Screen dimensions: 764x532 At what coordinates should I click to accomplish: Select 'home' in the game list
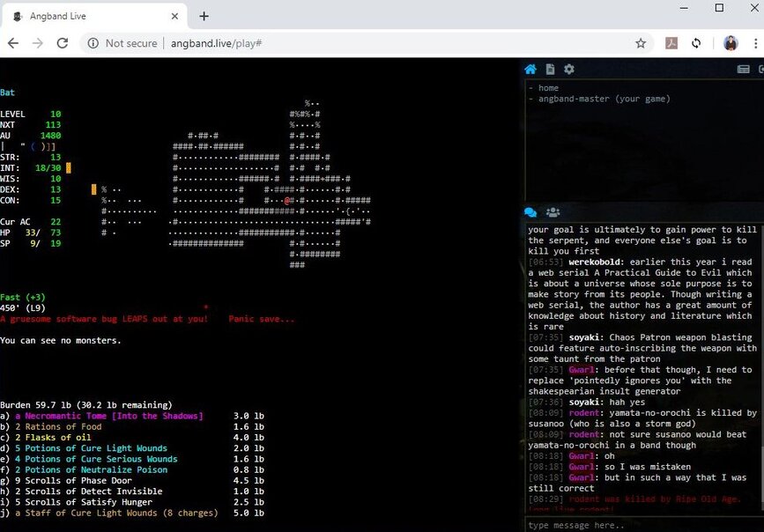click(548, 88)
